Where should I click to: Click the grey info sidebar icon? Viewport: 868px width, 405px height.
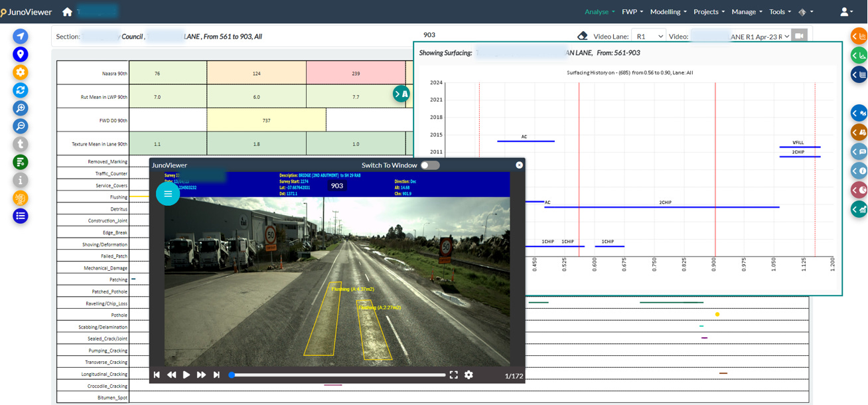pos(21,180)
